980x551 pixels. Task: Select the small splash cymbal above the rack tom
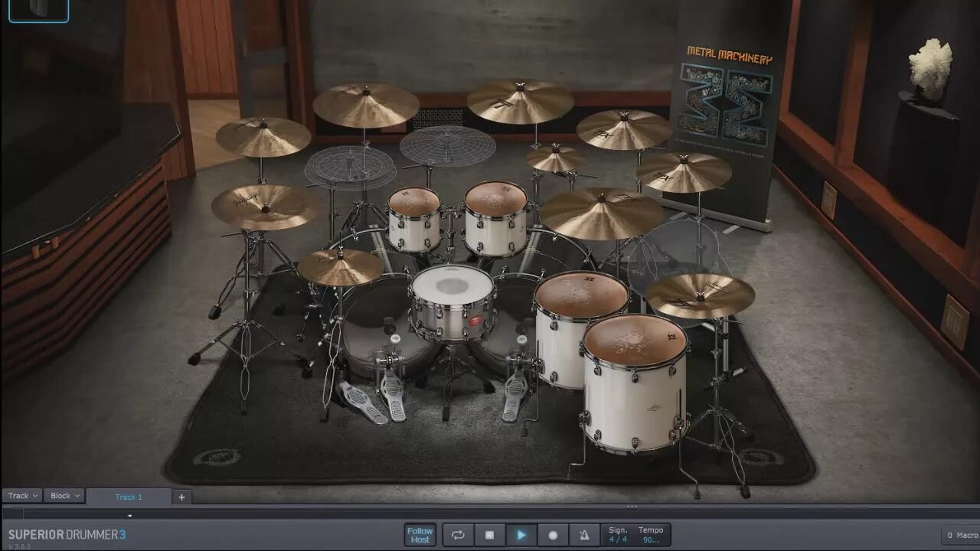555,158
